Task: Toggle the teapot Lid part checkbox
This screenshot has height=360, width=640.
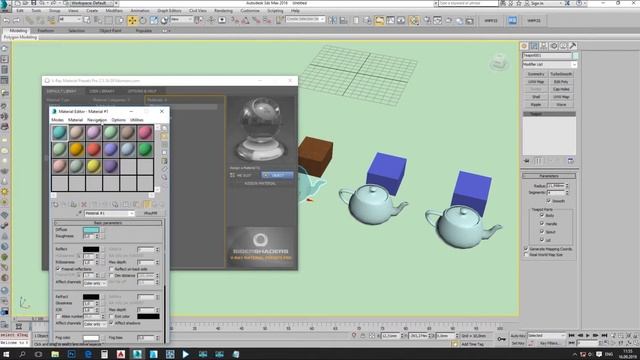Action: pos(542,240)
